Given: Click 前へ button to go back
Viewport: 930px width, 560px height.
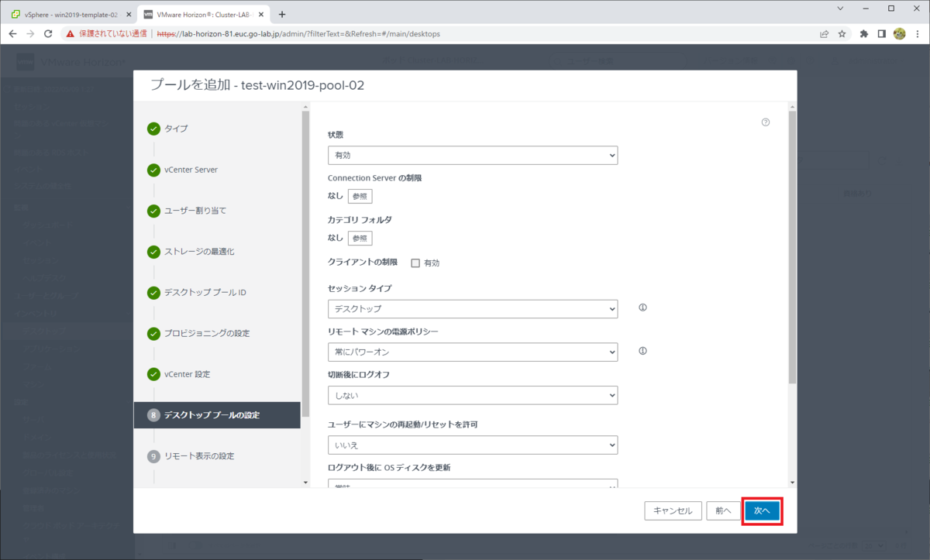Looking at the screenshot, I should click(x=723, y=511).
